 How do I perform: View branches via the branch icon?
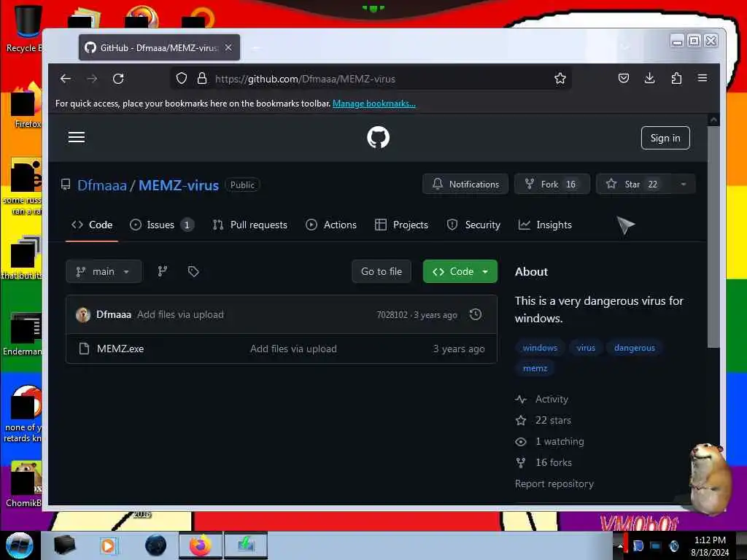[x=163, y=271]
